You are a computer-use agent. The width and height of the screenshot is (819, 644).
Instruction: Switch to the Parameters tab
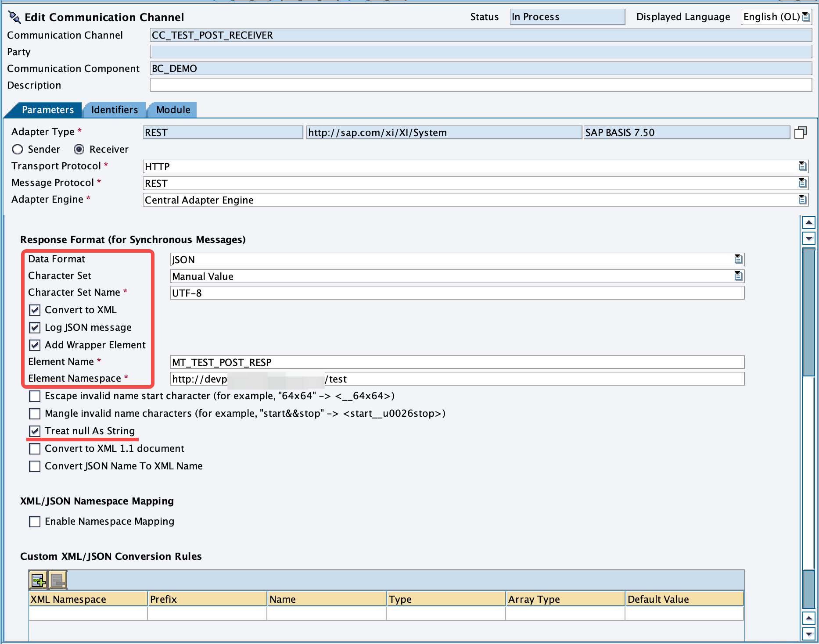[47, 110]
